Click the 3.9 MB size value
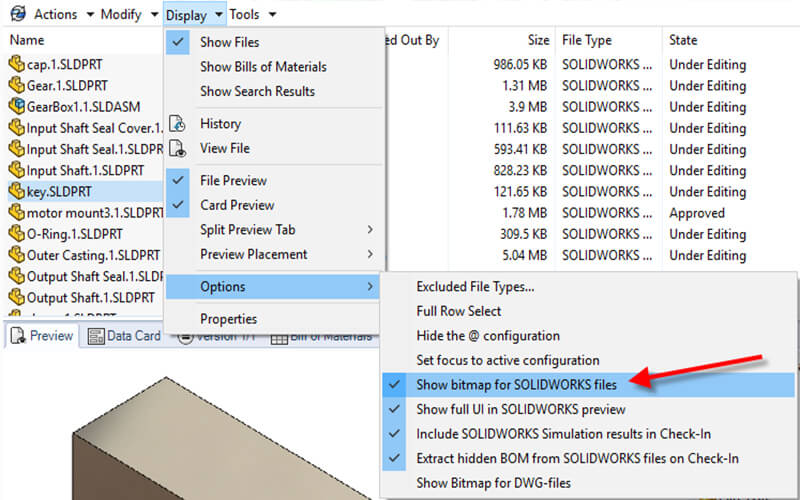Image resolution: width=800 pixels, height=500 pixels. click(528, 107)
